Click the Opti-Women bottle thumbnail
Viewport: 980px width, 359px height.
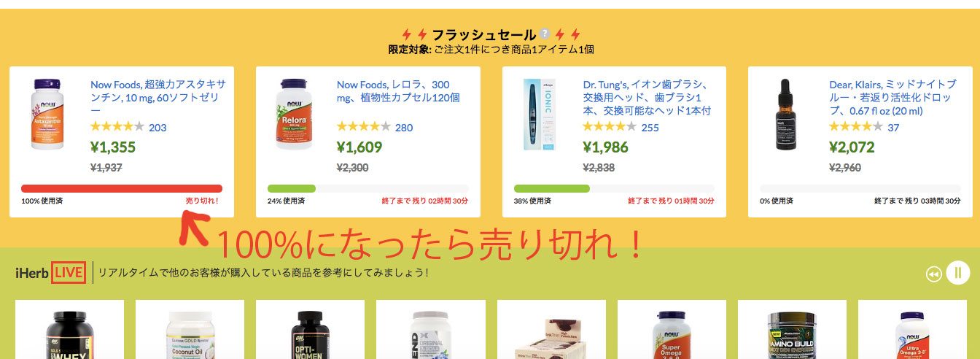point(310,334)
